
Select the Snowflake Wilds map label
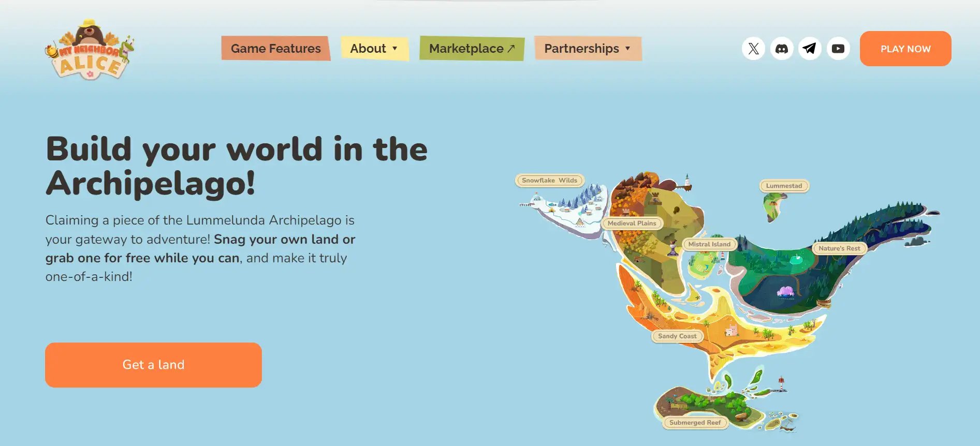549,181
